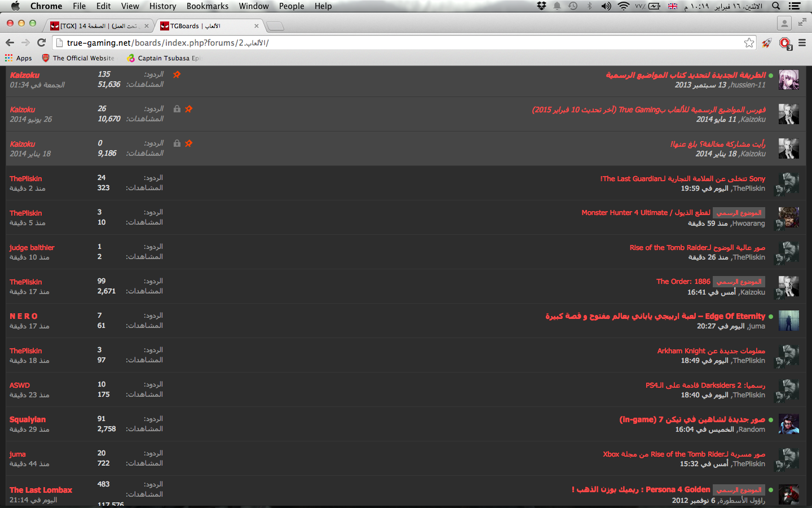Click the pin icon on the 0-replies thread
812x508 pixels.
coord(189,143)
